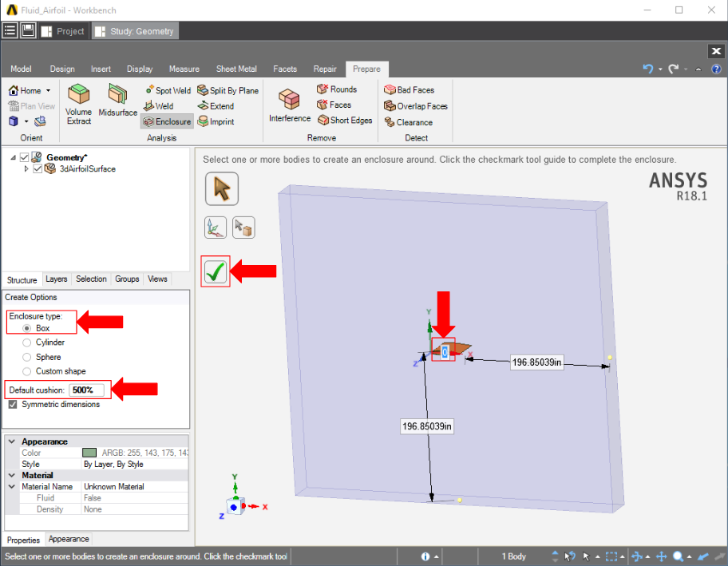Open the Split By Plane tool
This screenshot has width=728, height=566.
point(228,90)
